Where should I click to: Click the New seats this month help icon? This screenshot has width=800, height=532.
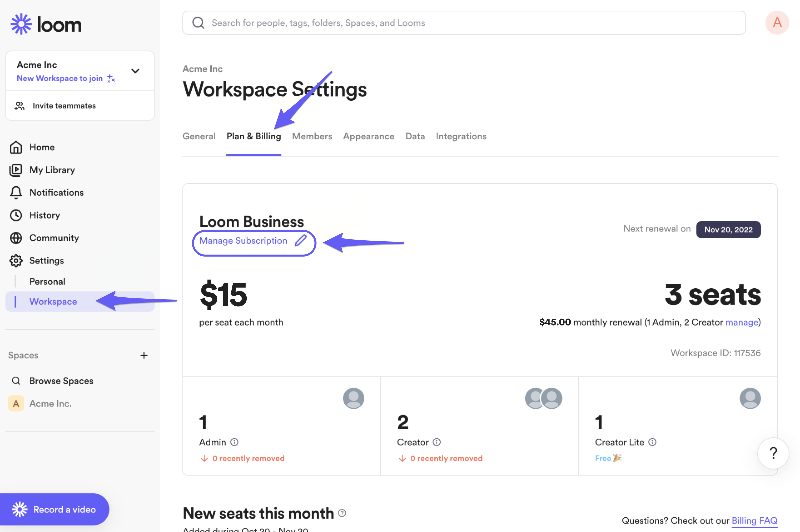[342, 513]
